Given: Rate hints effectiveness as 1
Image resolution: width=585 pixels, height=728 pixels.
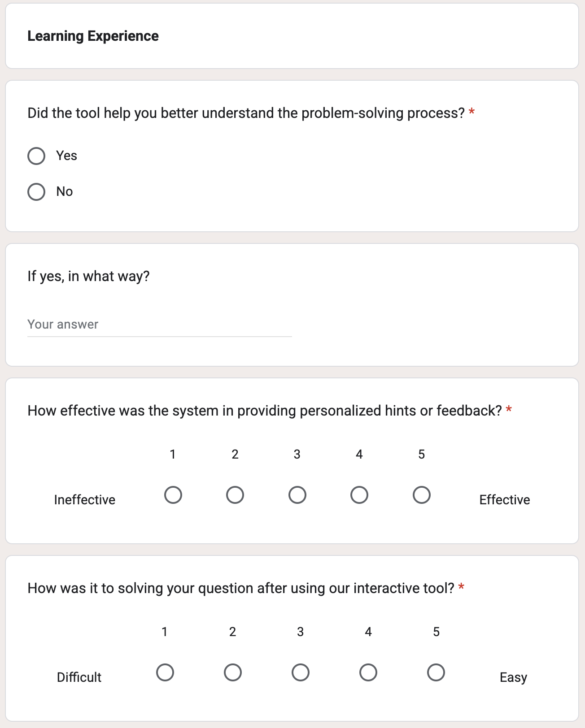Looking at the screenshot, I should click(x=173, y=495).
